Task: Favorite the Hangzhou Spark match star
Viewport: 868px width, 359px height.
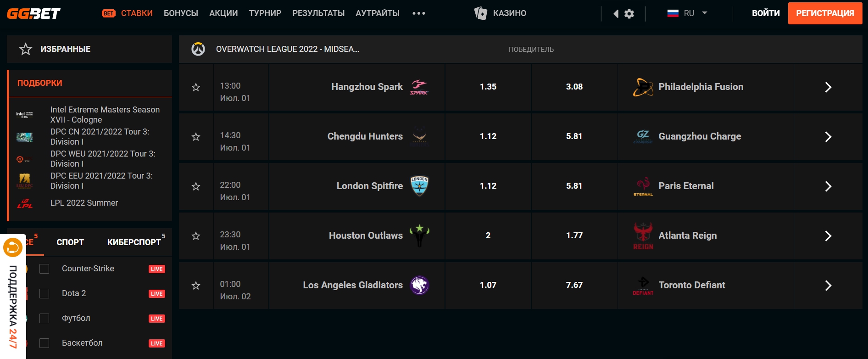Action: click(x=196, y=87)
